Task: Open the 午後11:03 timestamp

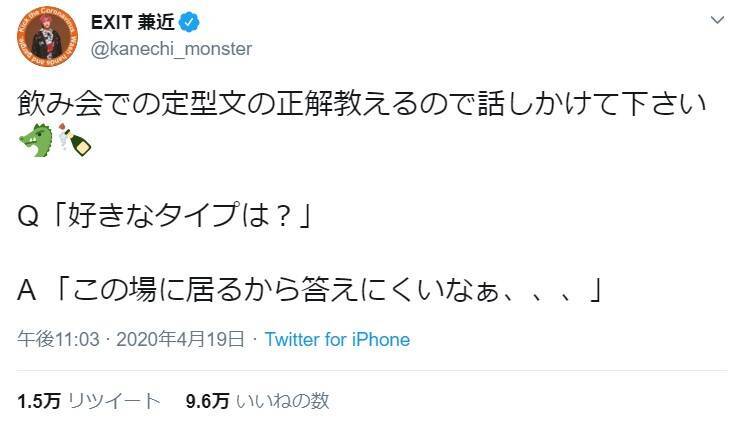Action: pos(59,339)
